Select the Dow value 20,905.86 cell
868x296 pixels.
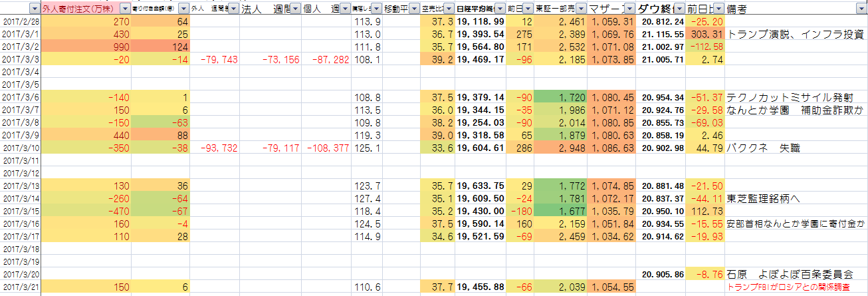click(x=661, y=273)
